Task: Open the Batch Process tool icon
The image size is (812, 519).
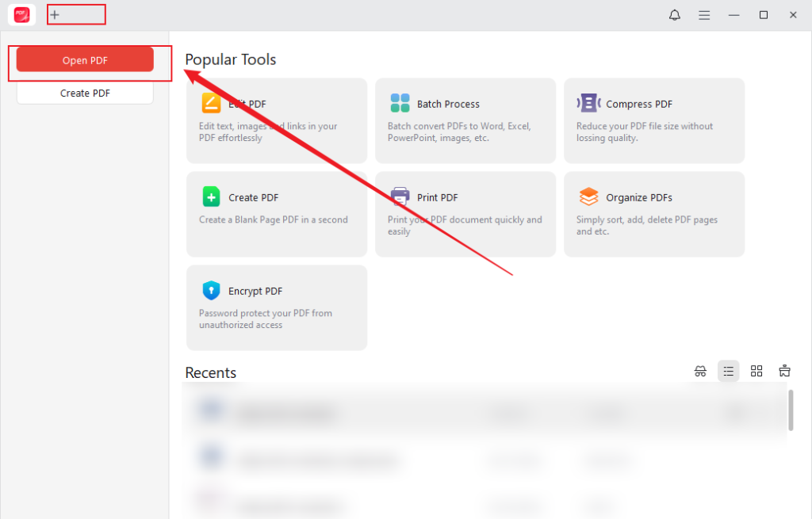Action: (399, 102)
